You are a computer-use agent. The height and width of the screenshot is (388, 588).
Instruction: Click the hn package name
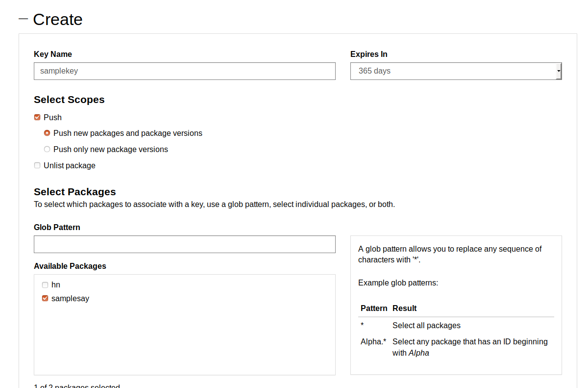pyautogui.click(x=56, y=285)
